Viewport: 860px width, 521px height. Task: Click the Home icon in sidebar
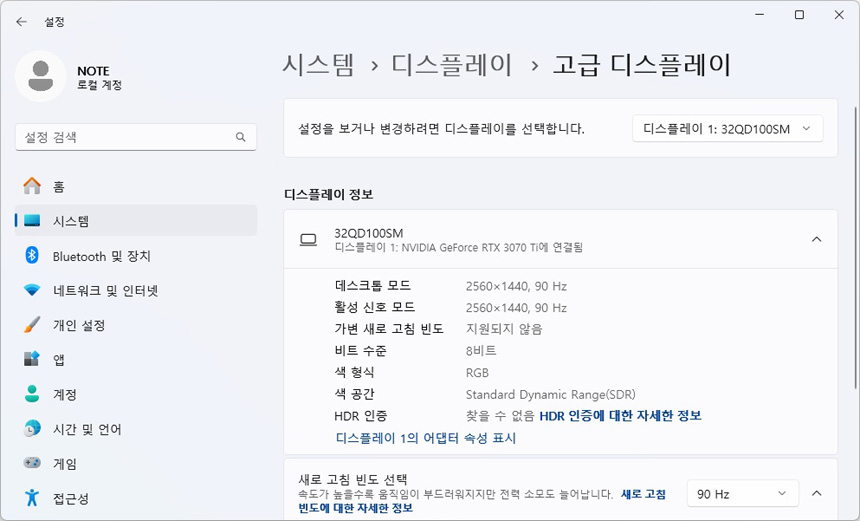[32, 186]
